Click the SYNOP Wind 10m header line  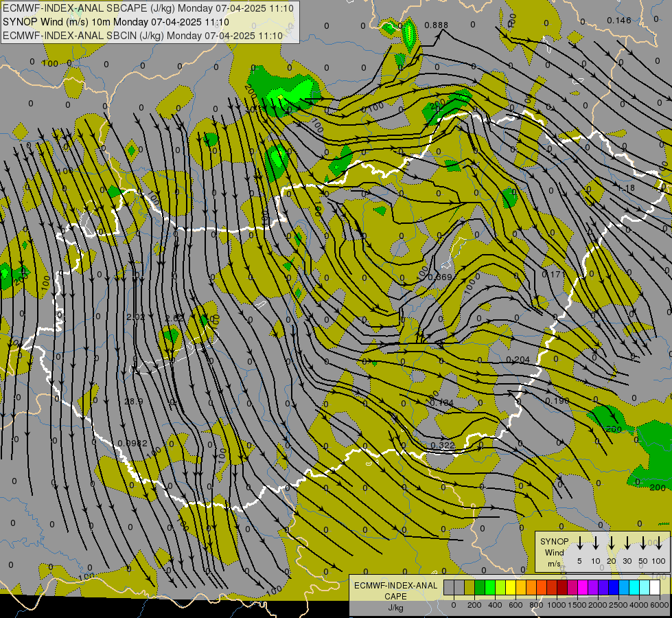tap(116, 22)
